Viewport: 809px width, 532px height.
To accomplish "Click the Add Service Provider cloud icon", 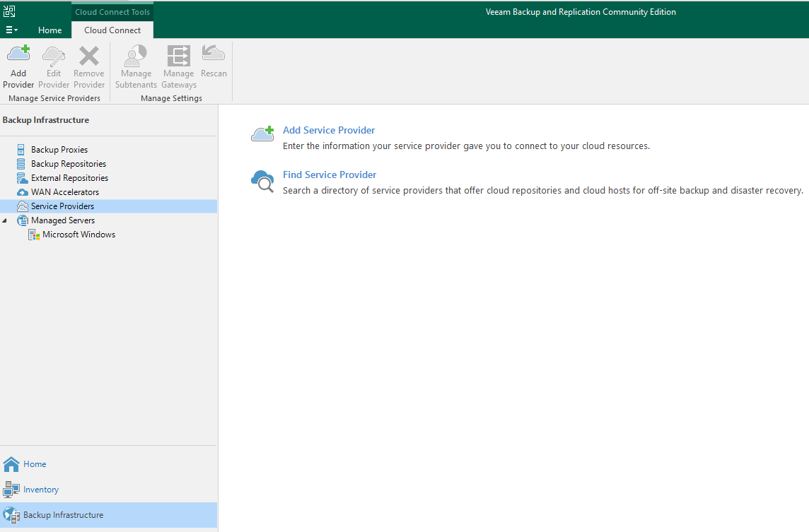I will (x=262, y=134).
